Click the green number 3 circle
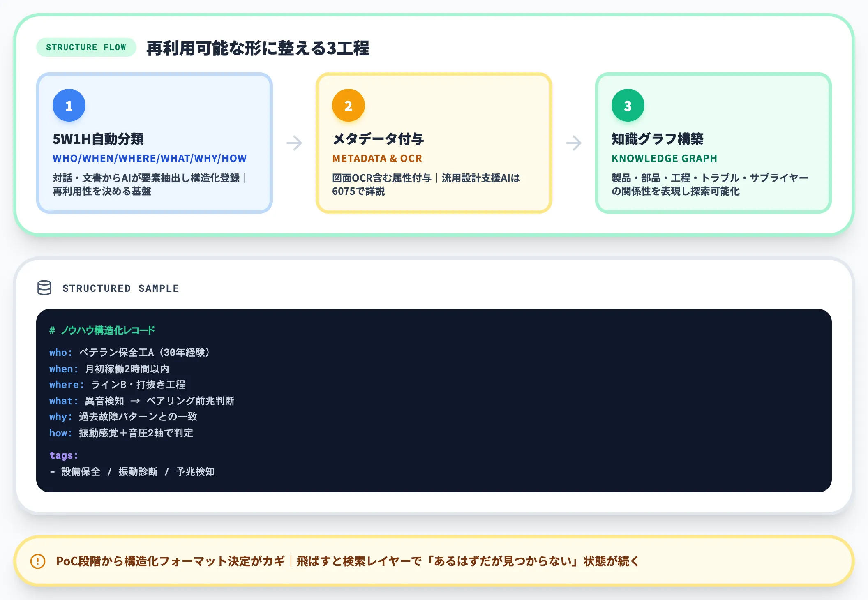Image resolution: width=868 pixels, height=600 pixels. [x=628, y=106]
